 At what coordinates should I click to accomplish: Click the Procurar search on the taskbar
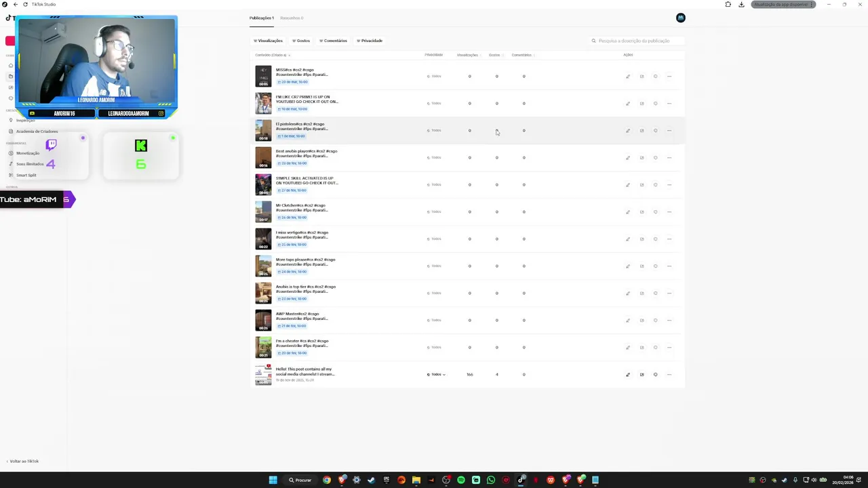(300, 480)
